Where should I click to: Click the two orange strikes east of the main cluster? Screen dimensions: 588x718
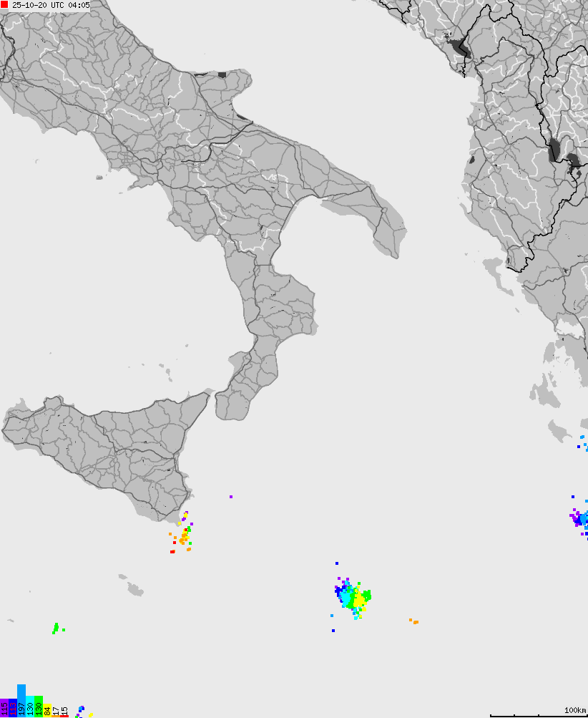coord(413,621)
